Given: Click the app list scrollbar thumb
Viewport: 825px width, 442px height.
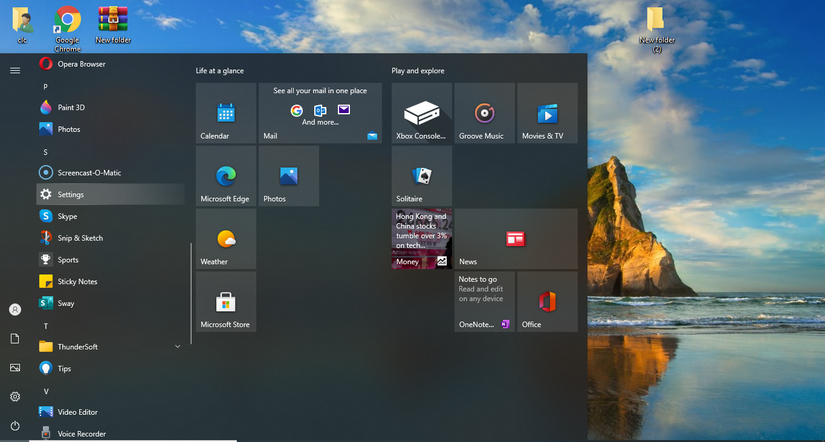Looking at the screenshot, I should [x=191, y=293].
